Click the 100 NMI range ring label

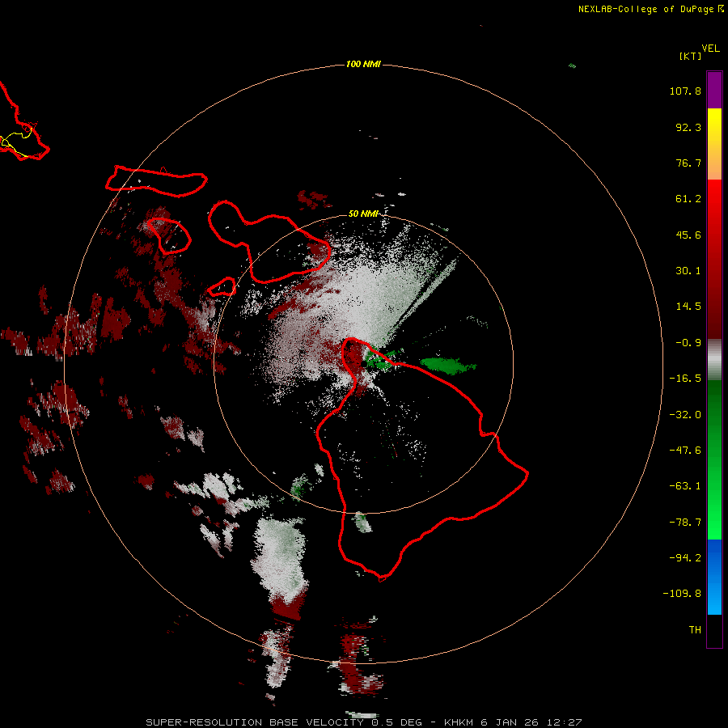tap(363, 64)
